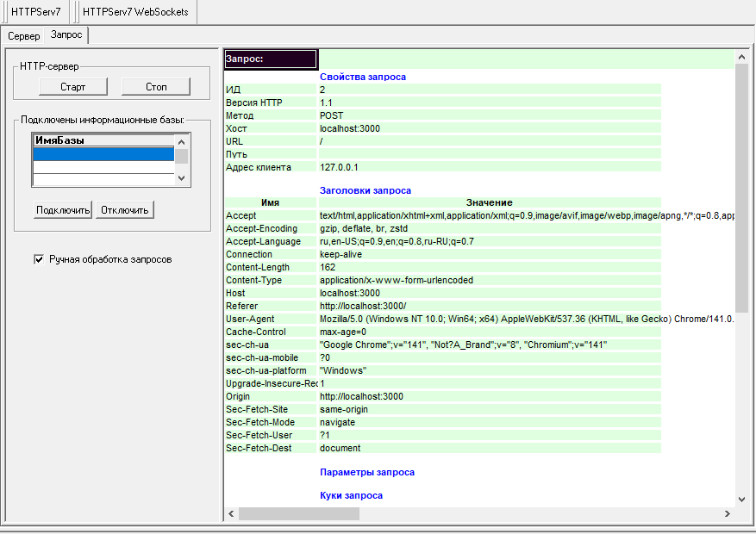
Task: Open the HTTPServ7 top tab
Action: [35, 12]
